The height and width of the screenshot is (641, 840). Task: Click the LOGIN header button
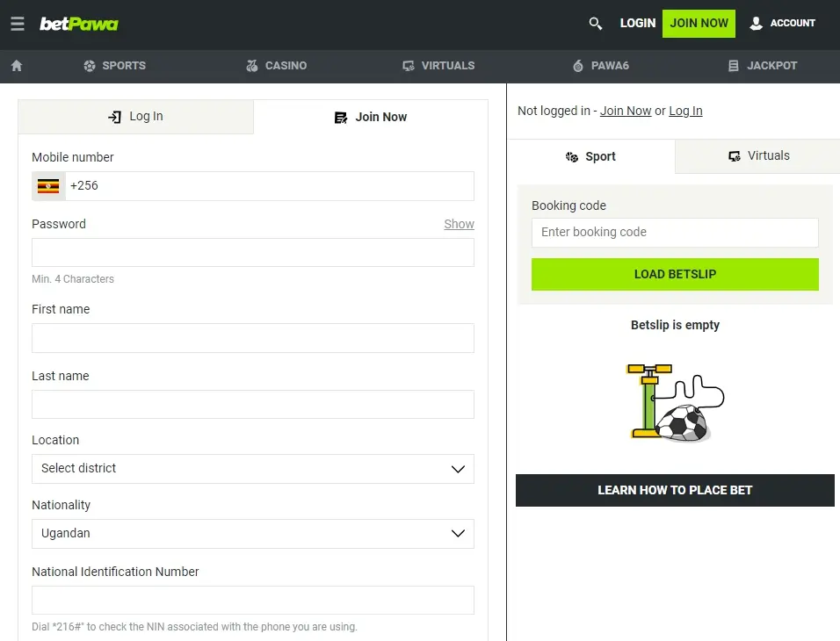638,23
